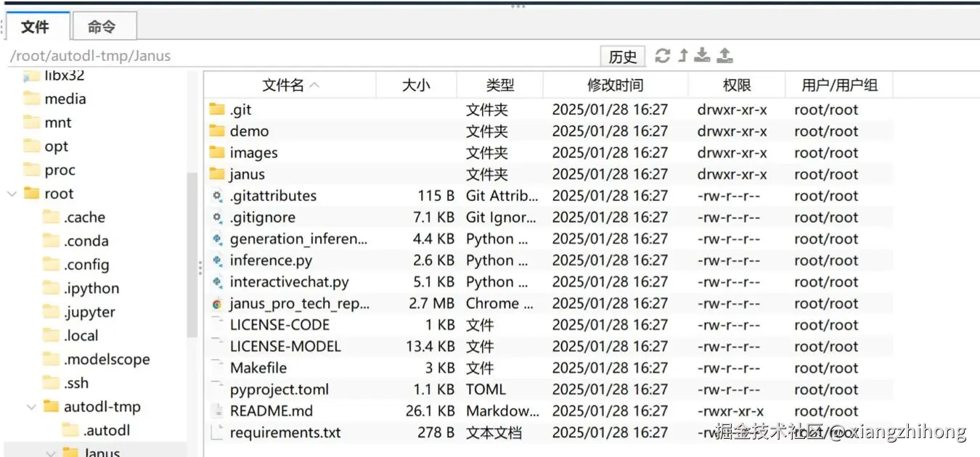Click the refresh icon next to 历史
The height and width of the screenshot is (457, 980).
pos(662,56)
